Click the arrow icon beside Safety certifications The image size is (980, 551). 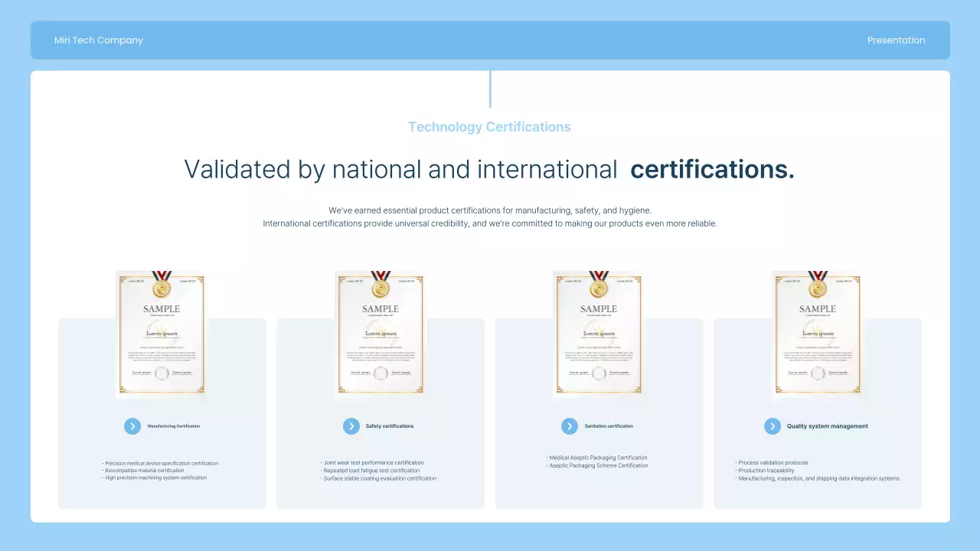pos(351,426)
